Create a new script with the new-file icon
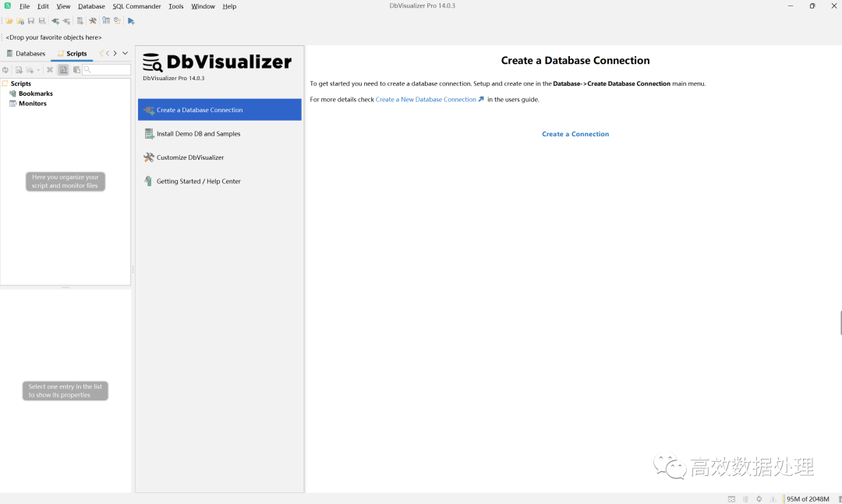842x504 pixels. pos(19,69)
